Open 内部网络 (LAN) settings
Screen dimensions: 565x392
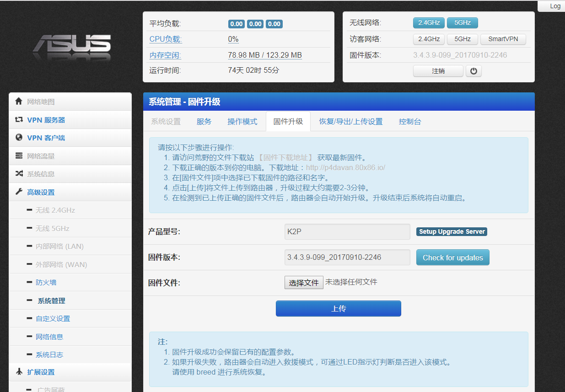click(70, 246)
